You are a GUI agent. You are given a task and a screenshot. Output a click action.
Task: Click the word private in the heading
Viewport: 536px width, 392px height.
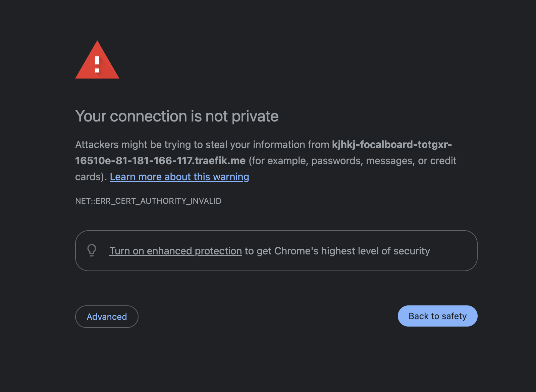255,116
